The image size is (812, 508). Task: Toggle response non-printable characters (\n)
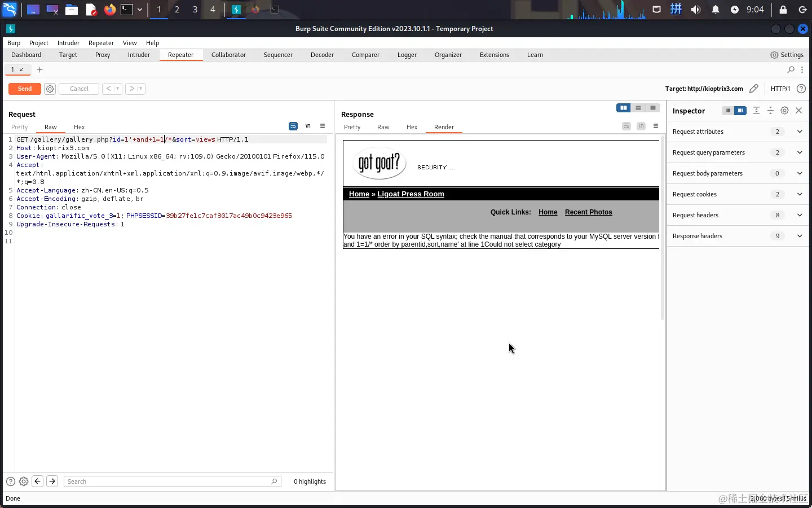(x=641, y=126)
